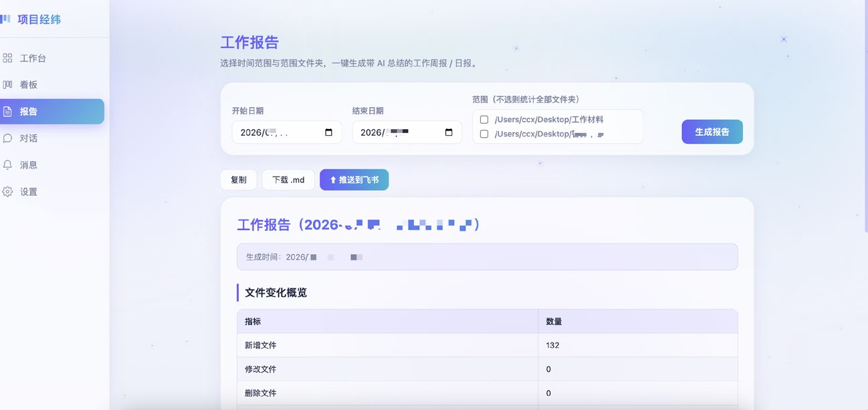
Task: Click the value 132 in the table
Action: 552,345
